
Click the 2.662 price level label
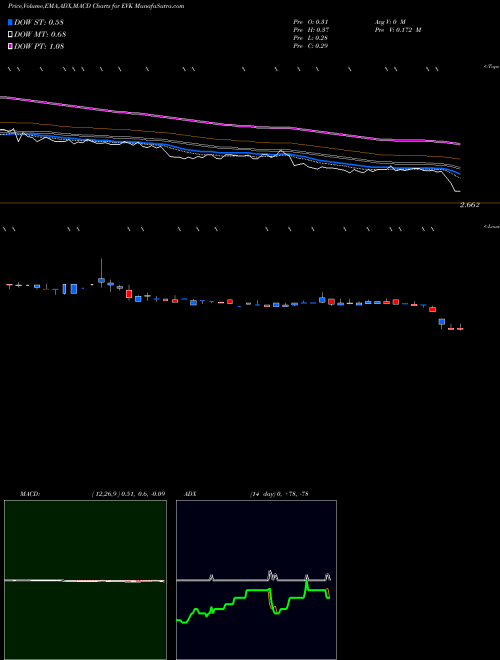point(470,205)
